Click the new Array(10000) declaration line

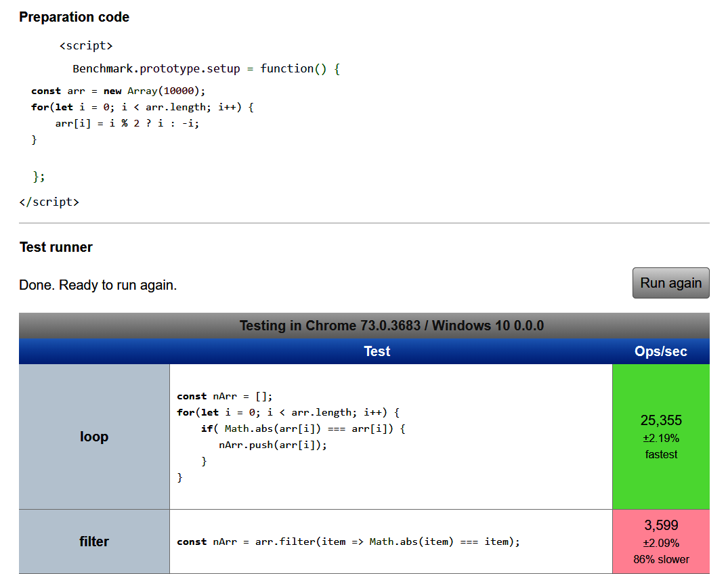pyautogui.click(x=118, y=91)
